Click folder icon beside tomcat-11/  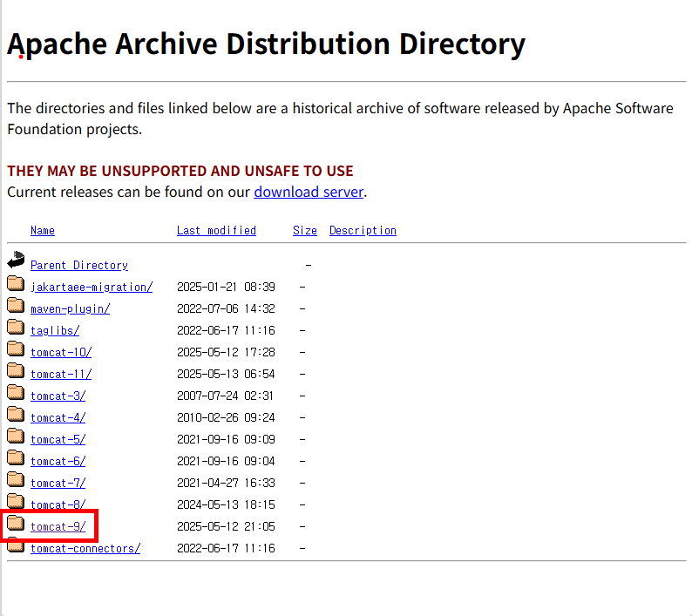point(16,370)
